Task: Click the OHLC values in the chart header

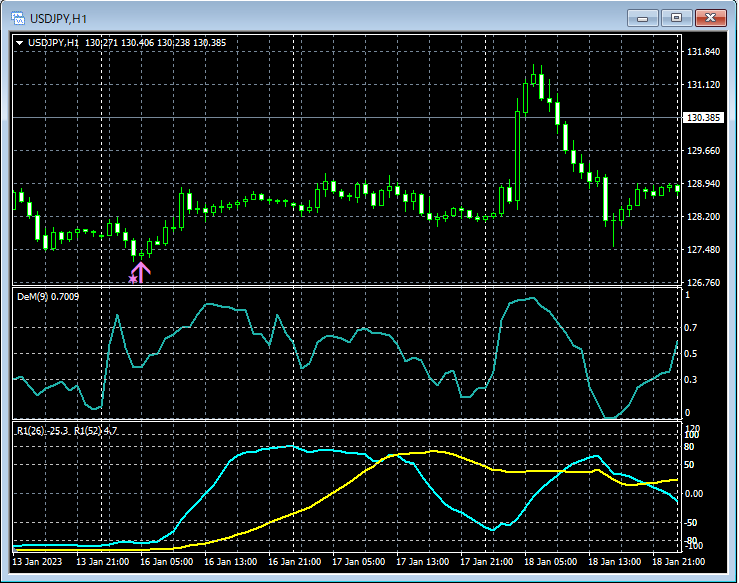Action: 155,43
